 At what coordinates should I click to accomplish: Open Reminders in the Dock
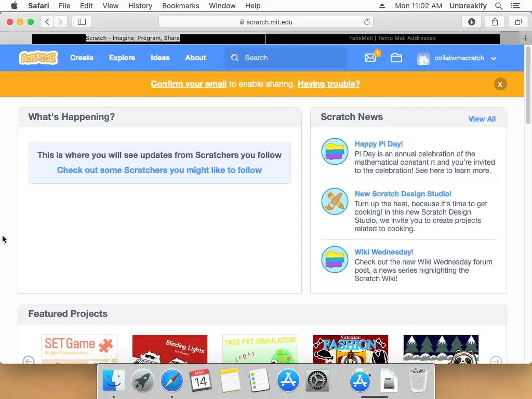(x=259, y=380)
